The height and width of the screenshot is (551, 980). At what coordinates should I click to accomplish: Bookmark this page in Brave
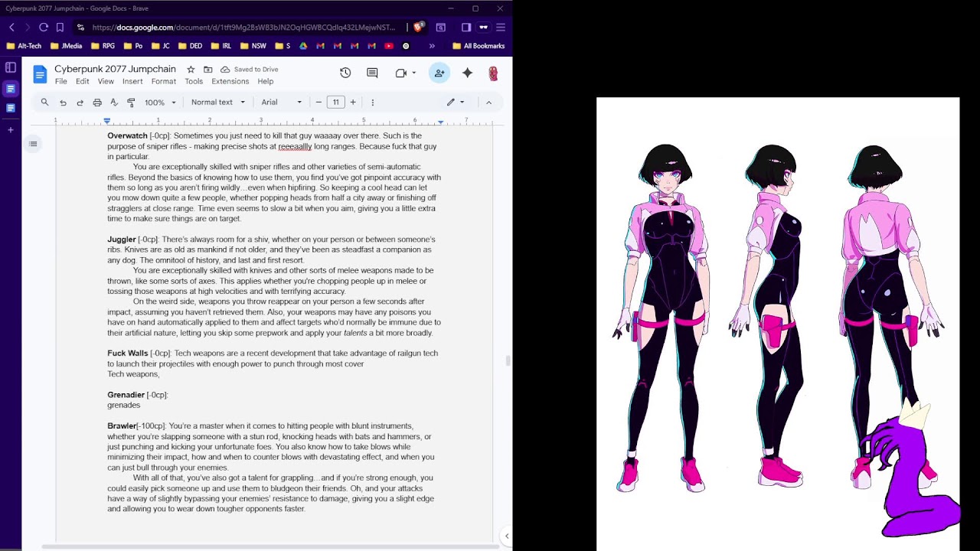(60, 27)
